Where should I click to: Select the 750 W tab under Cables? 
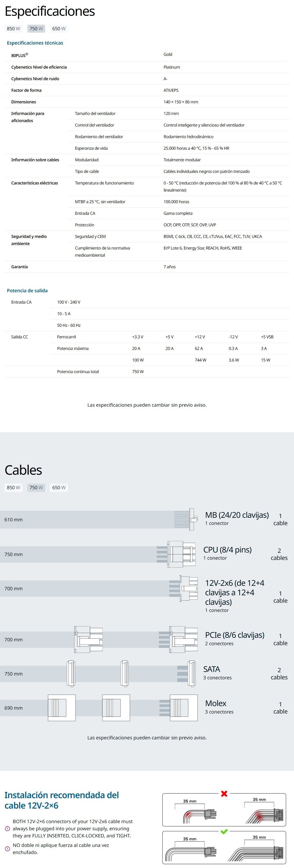tap(36, 487)
